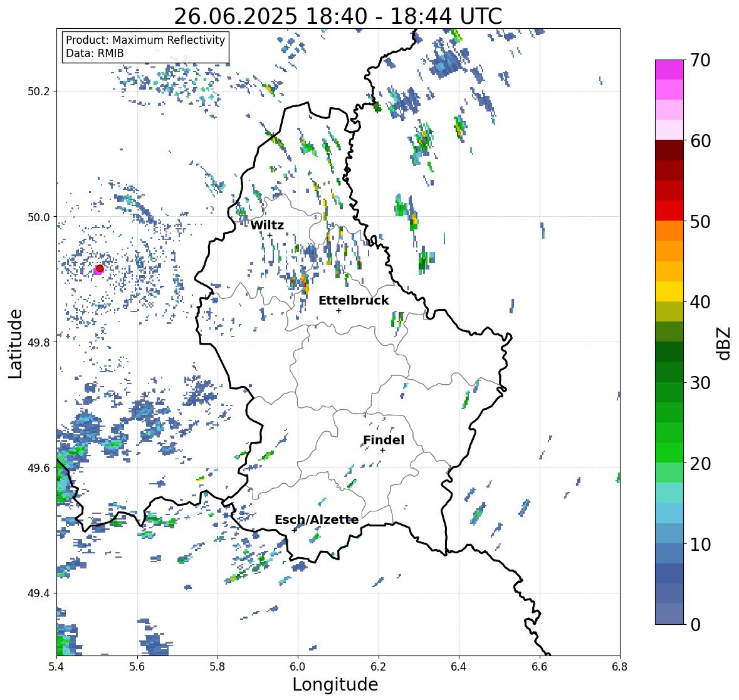The width and height of the screenshot is (739, 700).
Task: Click the red dot marker near longitude 5.5
Action: [100, 268]
